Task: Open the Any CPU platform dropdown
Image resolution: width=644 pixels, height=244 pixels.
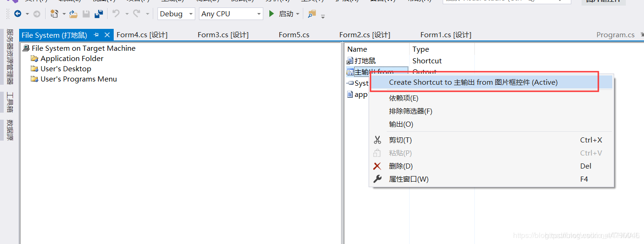Action: 231,14
